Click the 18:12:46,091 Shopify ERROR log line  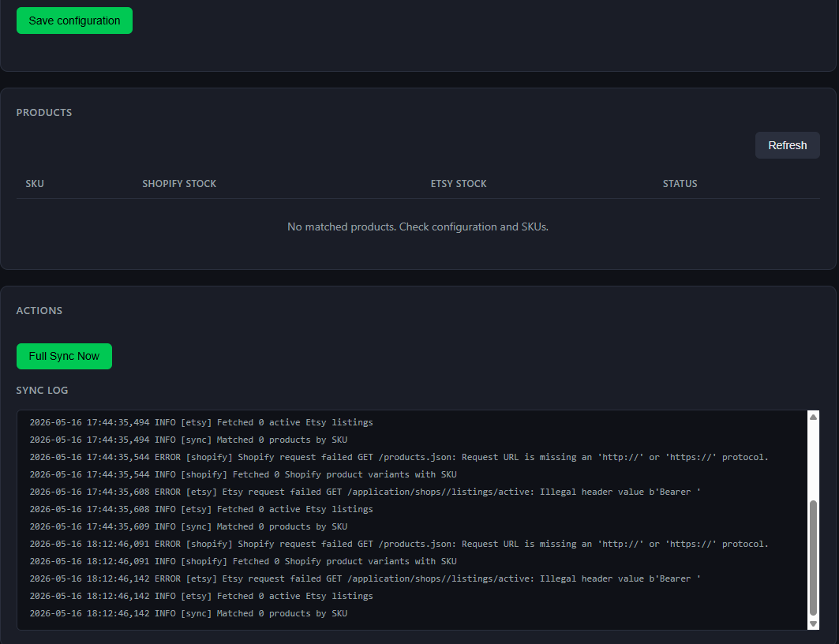399,544
